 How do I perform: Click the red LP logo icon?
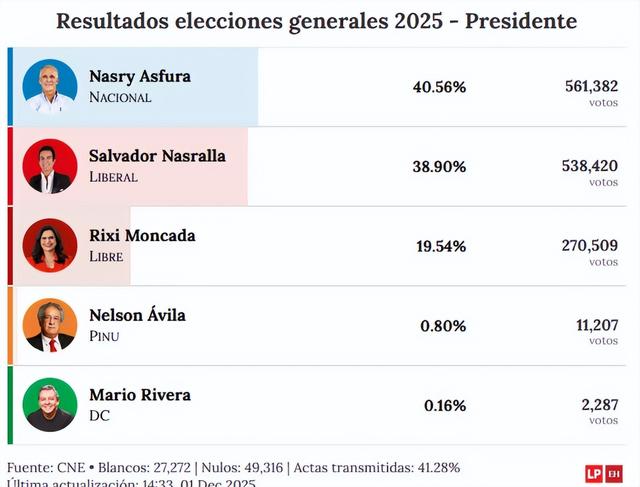pyautogui.click(x=594, y=474)
